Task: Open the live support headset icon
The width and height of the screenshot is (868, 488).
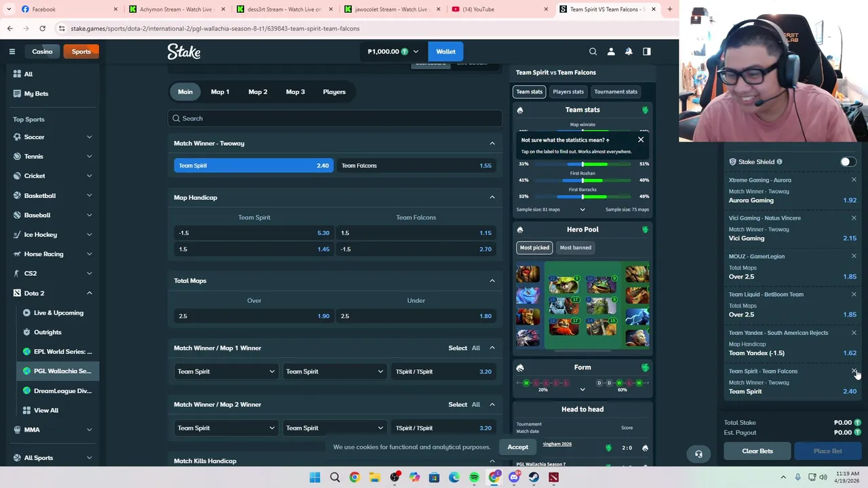Action: coord(698,454)
